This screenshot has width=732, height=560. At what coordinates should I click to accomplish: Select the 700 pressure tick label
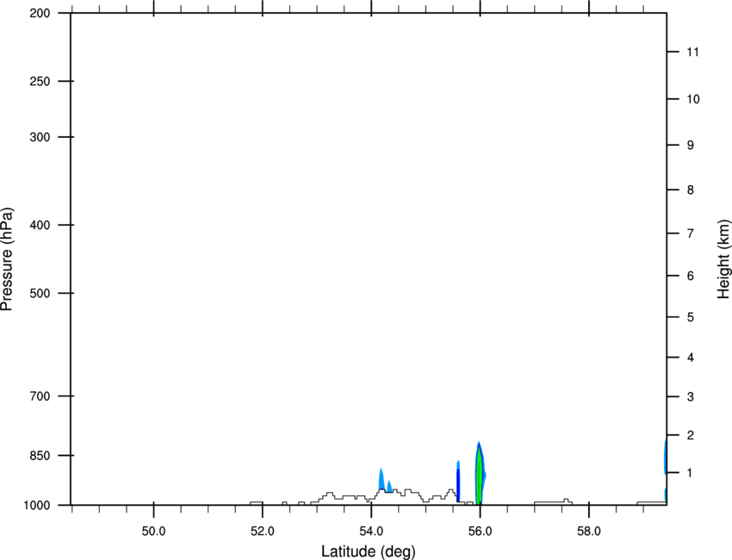click(40, 396)
